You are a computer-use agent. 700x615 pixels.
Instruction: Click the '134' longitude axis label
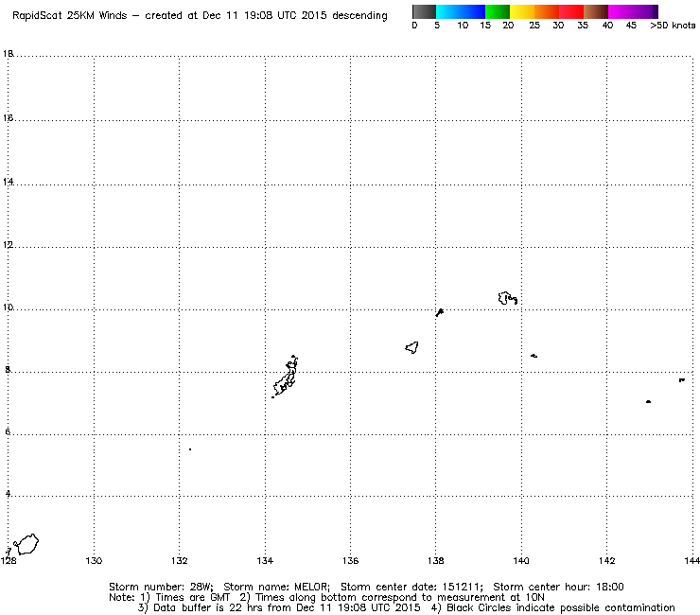265,560
